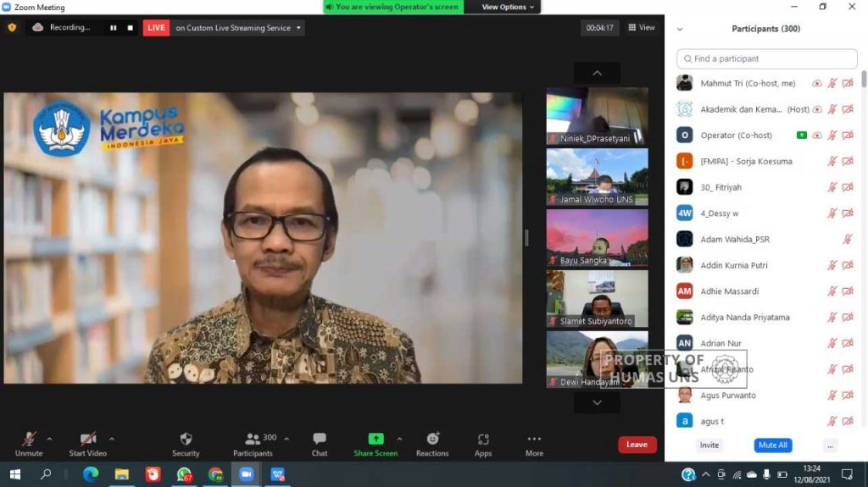Select the Niniek_DPrasetyani video thumbnail
The width and height of the screenshot is (868, 487).
tap(598, 116)
